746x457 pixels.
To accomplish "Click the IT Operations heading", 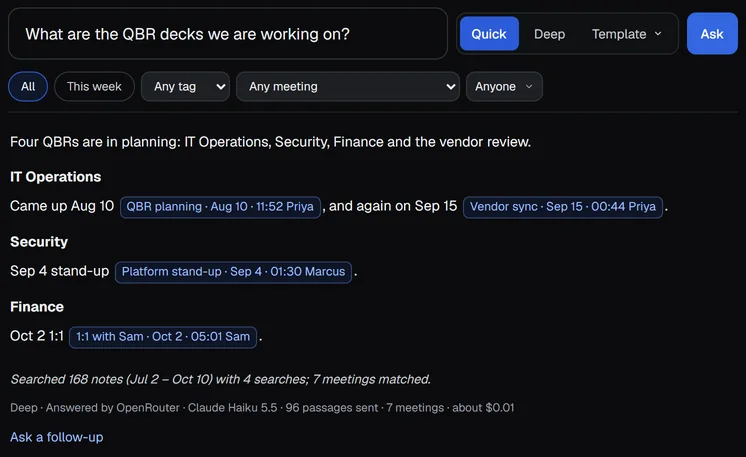I will pyautogui.click(x=56, y=177).
